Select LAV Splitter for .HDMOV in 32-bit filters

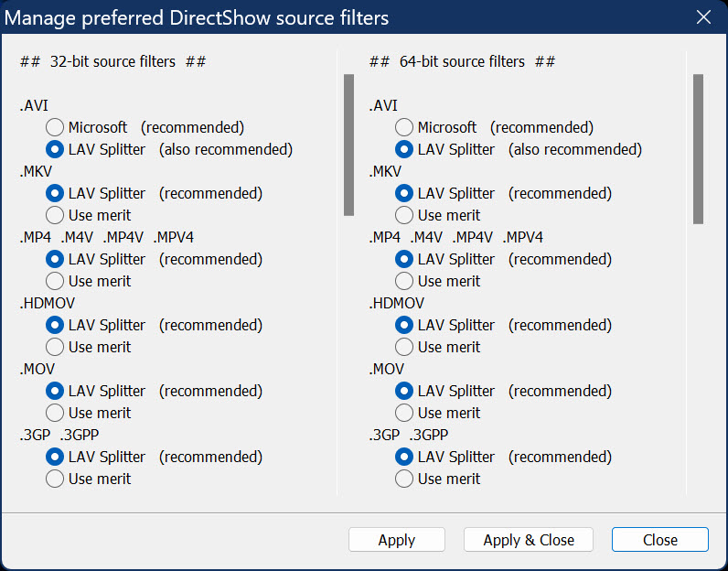tap(55, 325)
